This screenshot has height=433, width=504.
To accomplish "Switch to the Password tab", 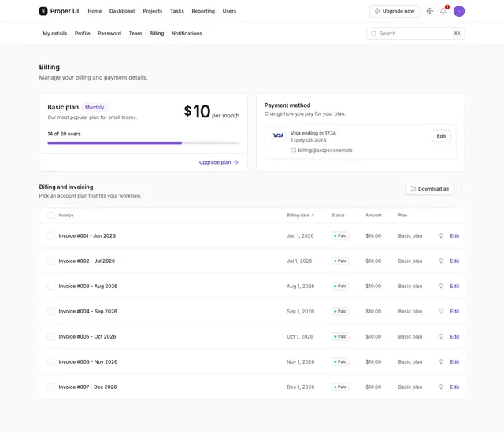I will tap(109, 33).
